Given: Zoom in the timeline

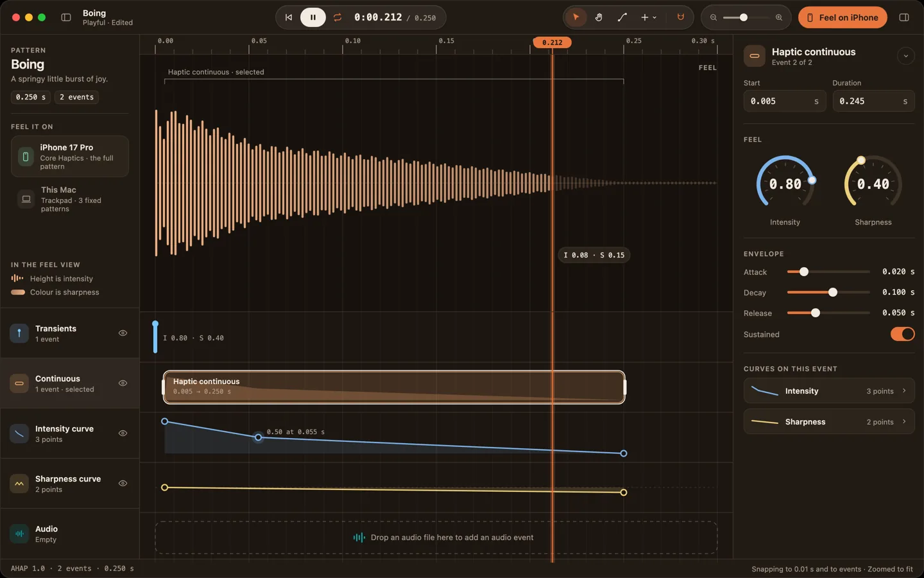Looking at the screenshot, I should pos(779,17).
